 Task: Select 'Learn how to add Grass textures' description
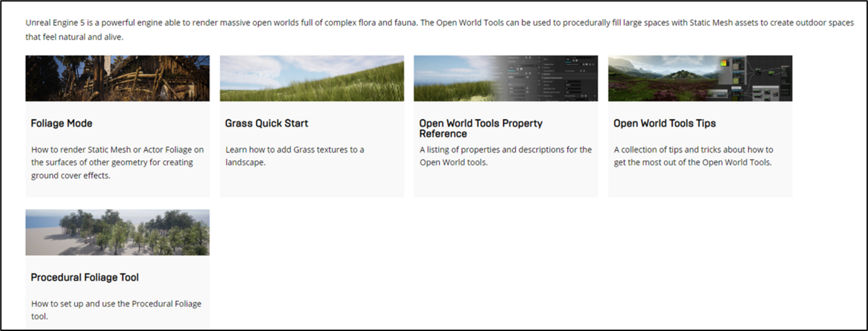click(x=295, y=156)
